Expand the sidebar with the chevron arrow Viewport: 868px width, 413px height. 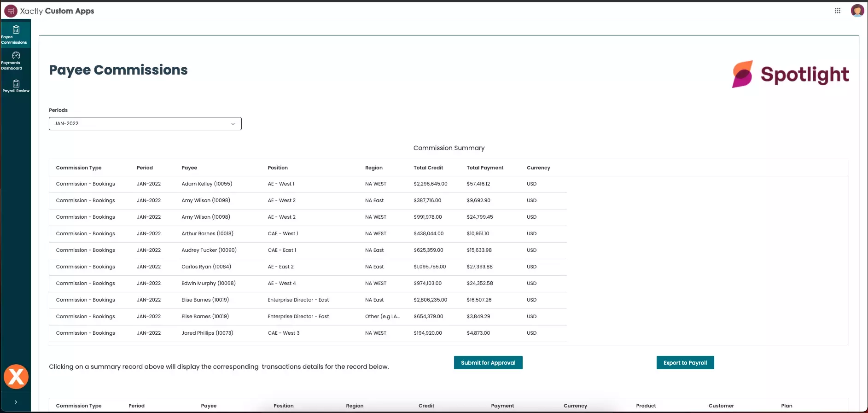click(16, 402)
